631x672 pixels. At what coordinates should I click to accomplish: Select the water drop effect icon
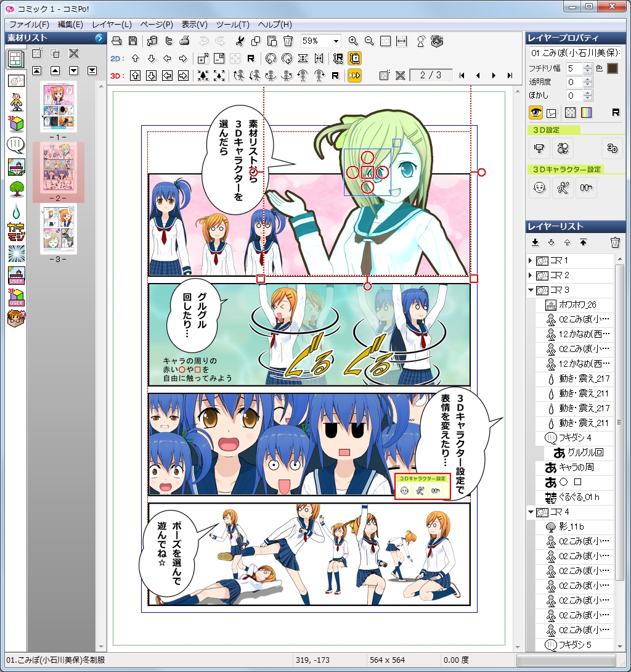point(16,211)
